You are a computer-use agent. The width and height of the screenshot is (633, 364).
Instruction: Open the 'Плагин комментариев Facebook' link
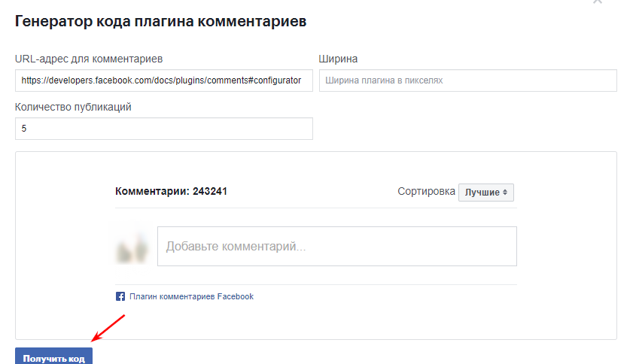(x=191, y=296)
